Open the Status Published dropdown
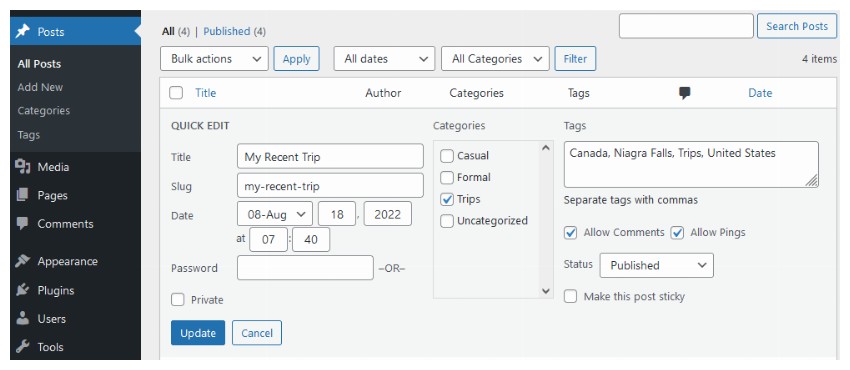 coord(656,265)
